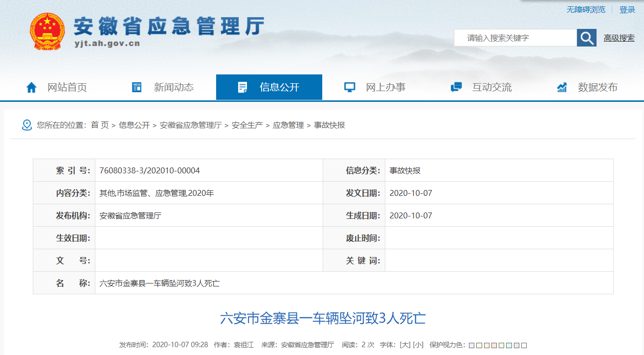Screen dimensions: 644x355
Task: Click the location pin icon in breadcrumb
Action: [x=27, y=125]
